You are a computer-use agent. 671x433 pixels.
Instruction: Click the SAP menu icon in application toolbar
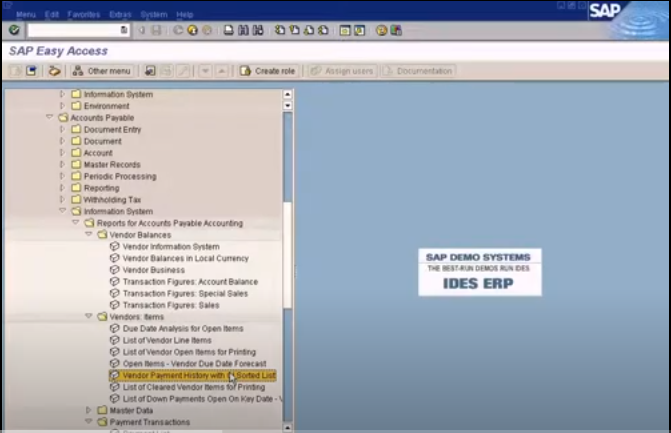(31, 71)
